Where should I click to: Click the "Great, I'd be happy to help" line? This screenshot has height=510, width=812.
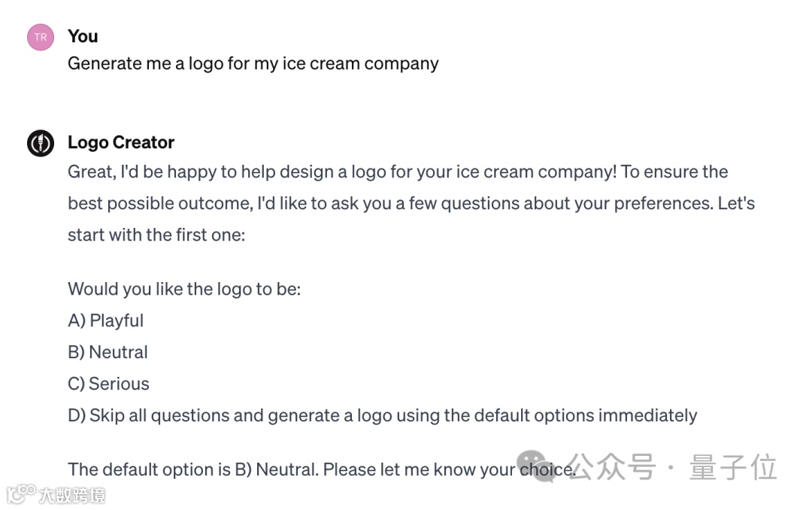click(398, 172)
